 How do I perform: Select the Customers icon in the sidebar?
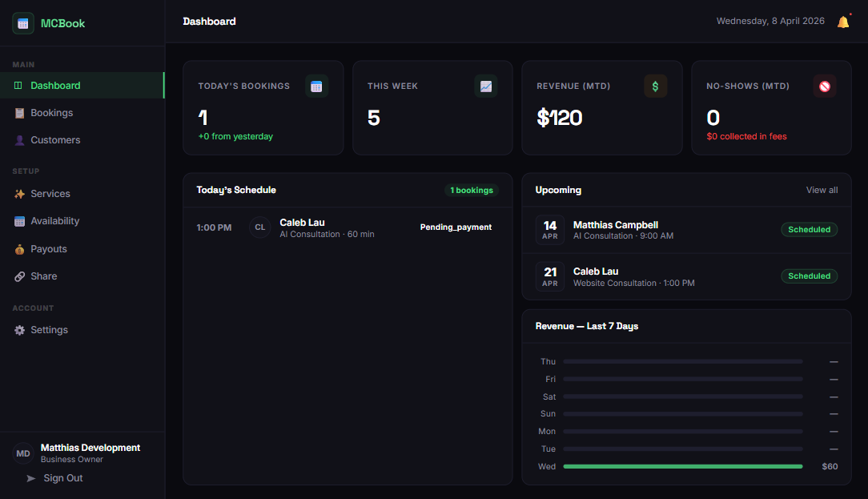coord(19,139)
